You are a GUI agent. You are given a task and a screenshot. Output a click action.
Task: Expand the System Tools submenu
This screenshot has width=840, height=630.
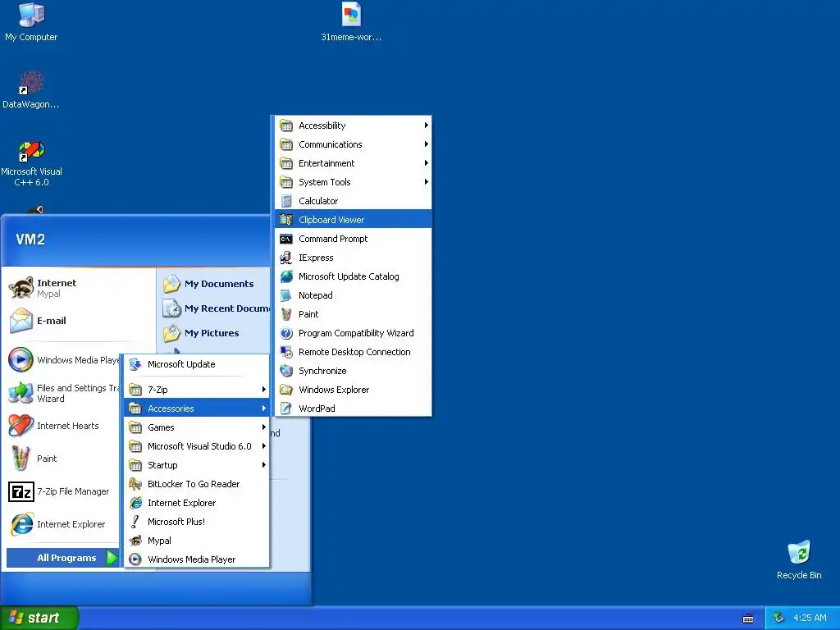coord(353,182)
